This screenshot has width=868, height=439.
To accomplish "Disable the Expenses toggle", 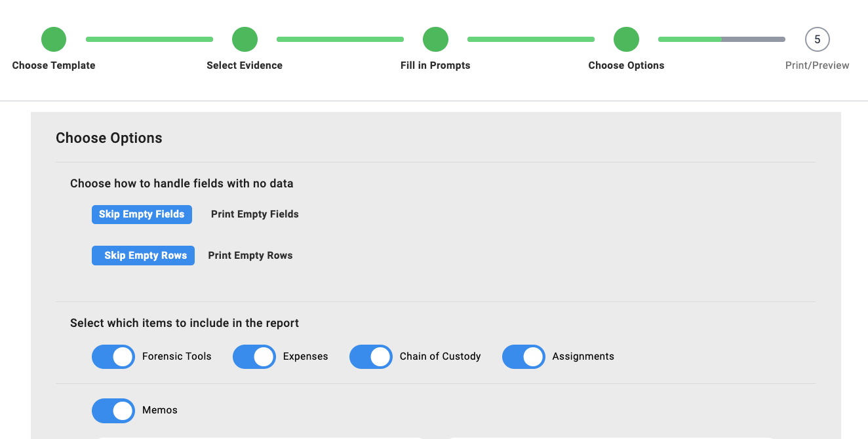I will 254,357.
